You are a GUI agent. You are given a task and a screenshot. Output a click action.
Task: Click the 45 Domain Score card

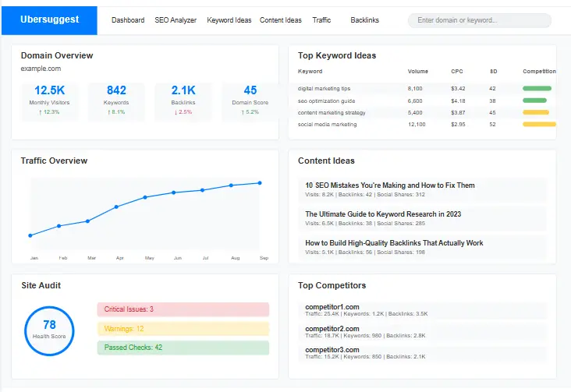coord(250,101)
